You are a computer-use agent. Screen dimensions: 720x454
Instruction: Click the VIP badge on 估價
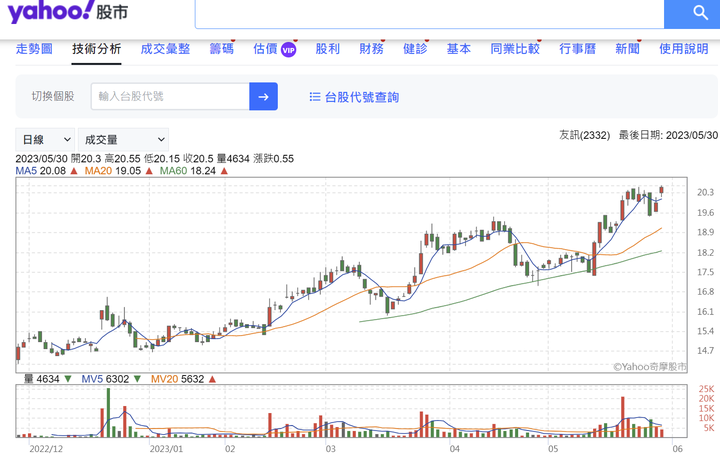point(288,50)
